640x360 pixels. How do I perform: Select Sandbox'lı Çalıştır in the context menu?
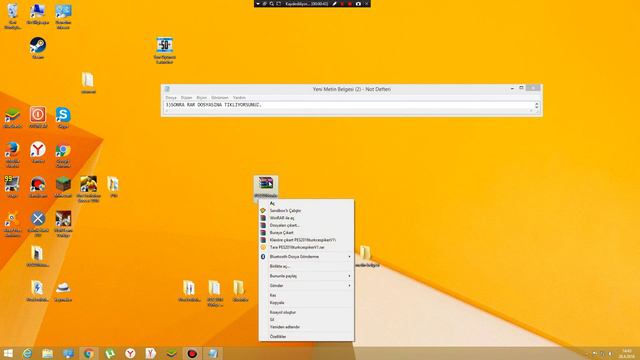pos(307,211)
